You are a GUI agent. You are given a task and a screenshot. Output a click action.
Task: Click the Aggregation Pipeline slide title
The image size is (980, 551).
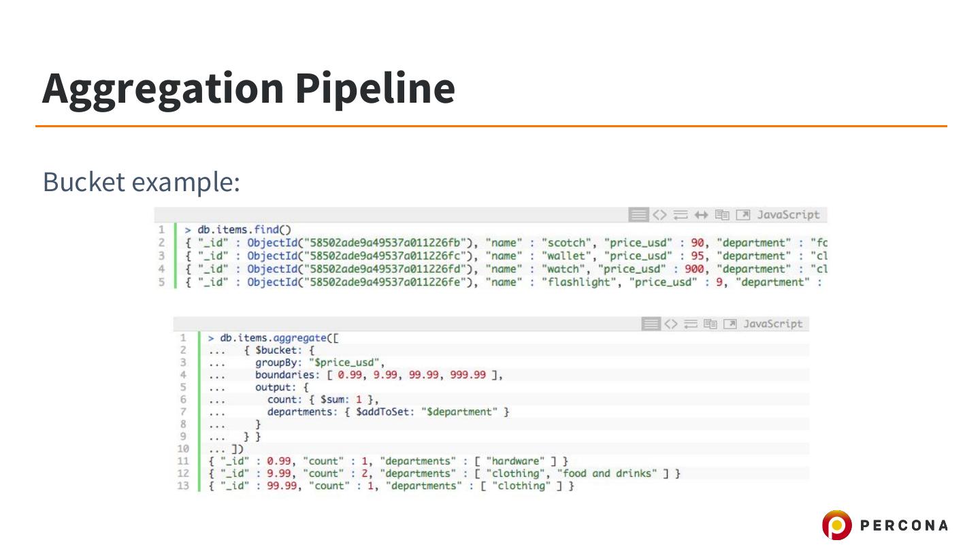pos(248,88)
